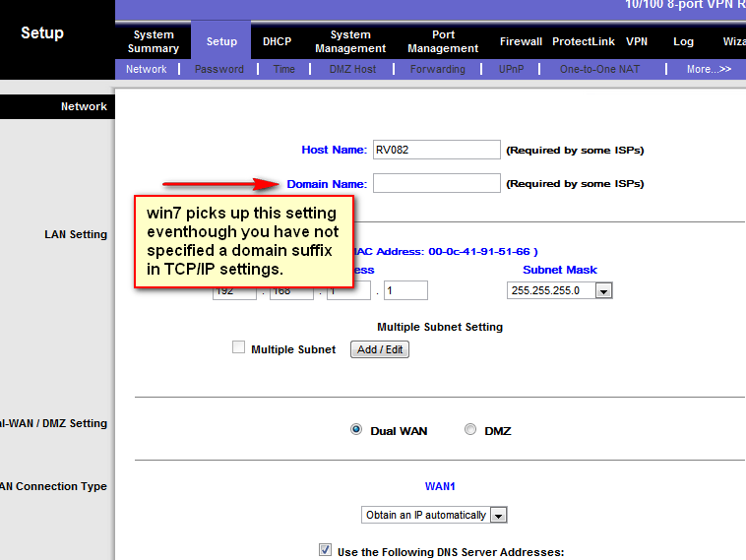Open the Log tab
This screenshot has width=746, height=560.
point(683,41)
